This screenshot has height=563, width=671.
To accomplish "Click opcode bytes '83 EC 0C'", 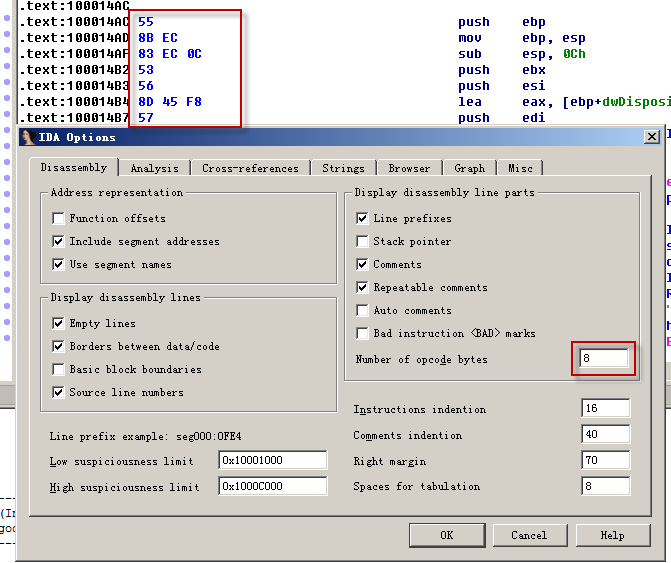I will [x=169, y=54].
